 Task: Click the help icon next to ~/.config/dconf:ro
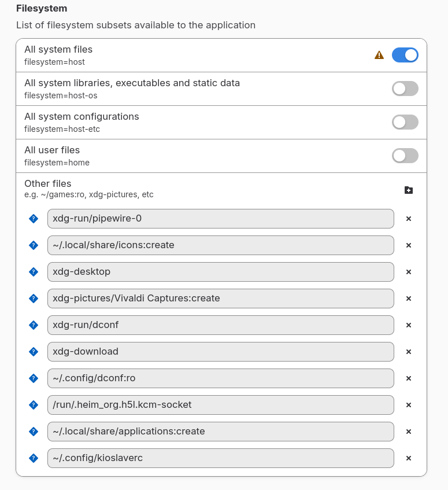(x=34, y=378)
